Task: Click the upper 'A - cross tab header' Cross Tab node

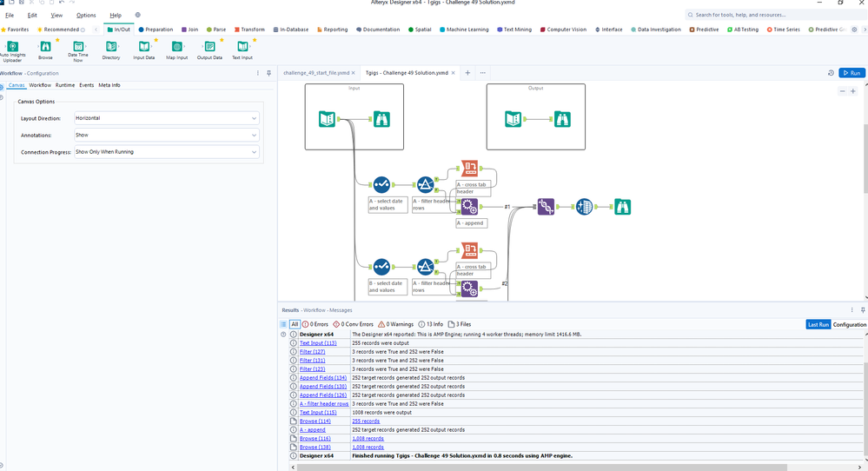Action: (x=469, y=168)
